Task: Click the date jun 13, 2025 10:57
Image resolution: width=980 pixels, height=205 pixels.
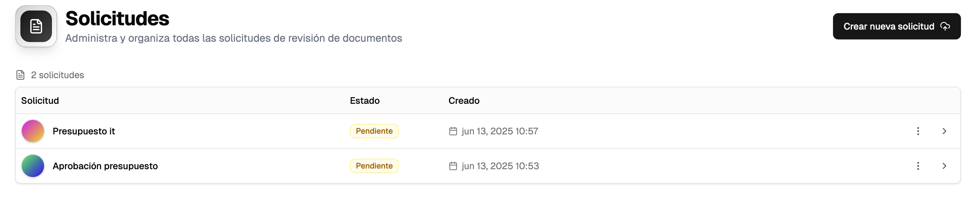Action: 500,131
